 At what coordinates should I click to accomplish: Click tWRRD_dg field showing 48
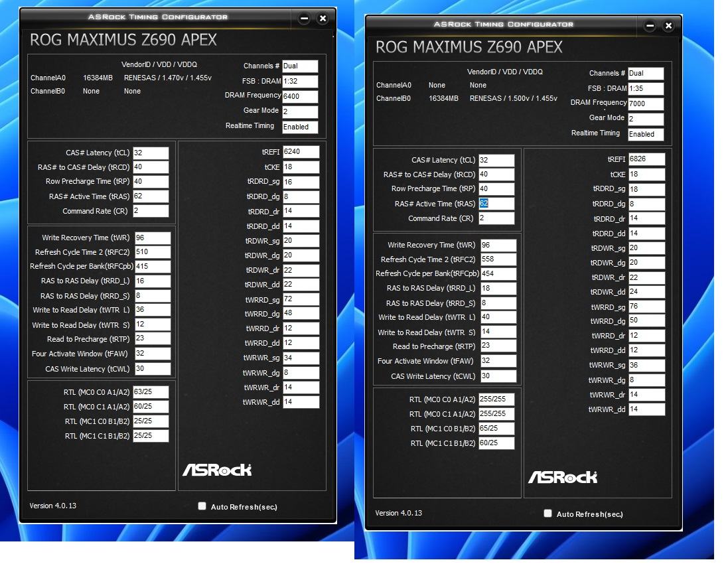301,313
